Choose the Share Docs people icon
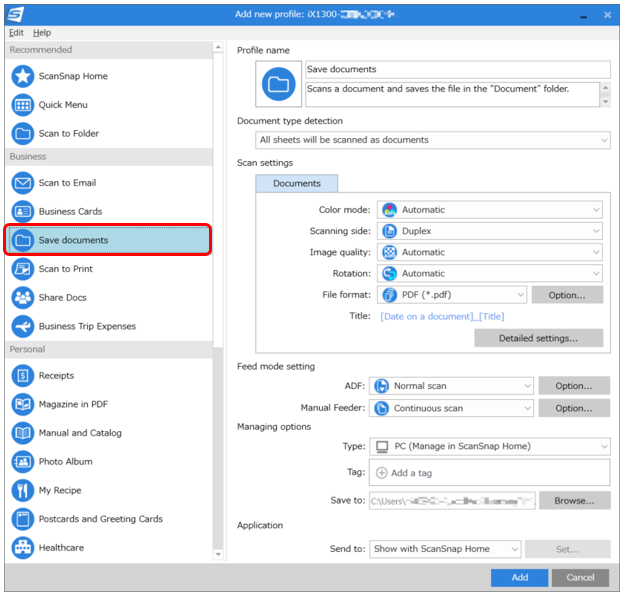Screen dimensions: 624x596 (23, 297)
